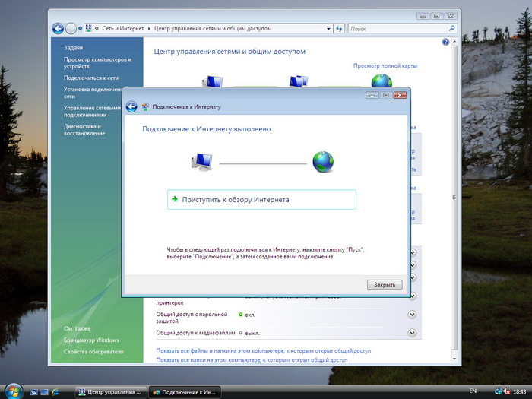Click the back arrow in the connection wizard
Screen dimensions: 532x399
point(131,106)
